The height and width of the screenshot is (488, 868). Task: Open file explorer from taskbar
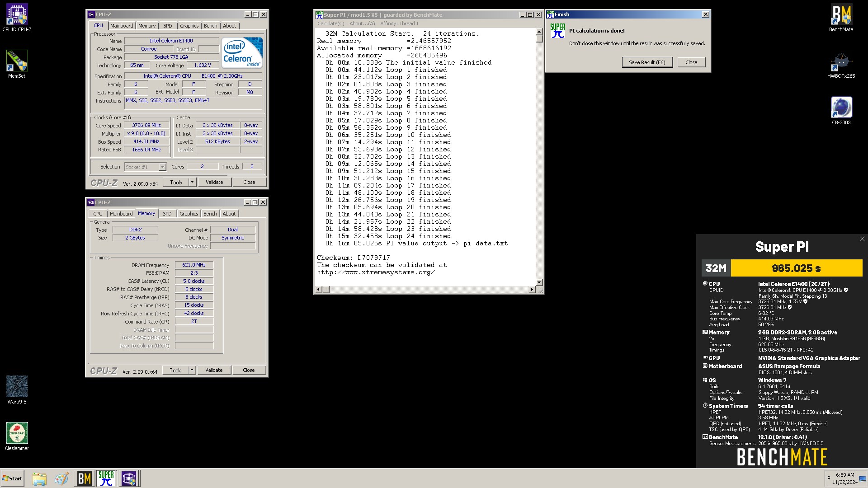pyautogui.click(x=39, y=479)
